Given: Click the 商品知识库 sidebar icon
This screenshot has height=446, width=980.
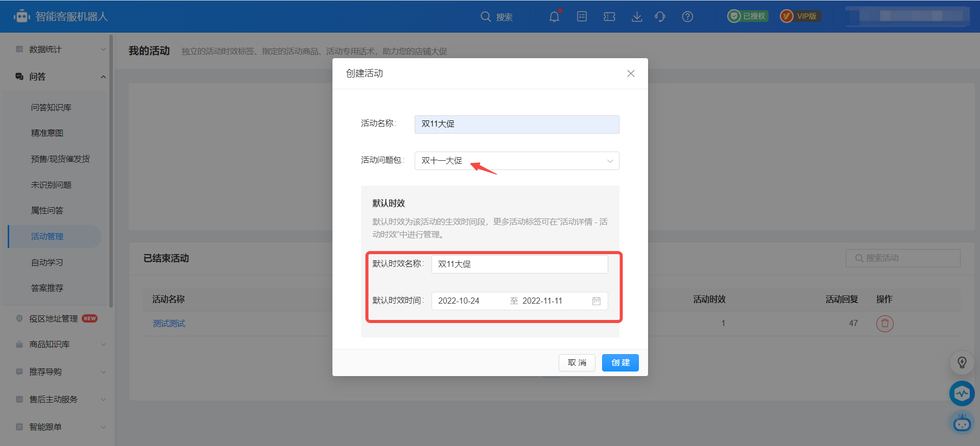Looking at the screenshot, I should coord(19,344).
